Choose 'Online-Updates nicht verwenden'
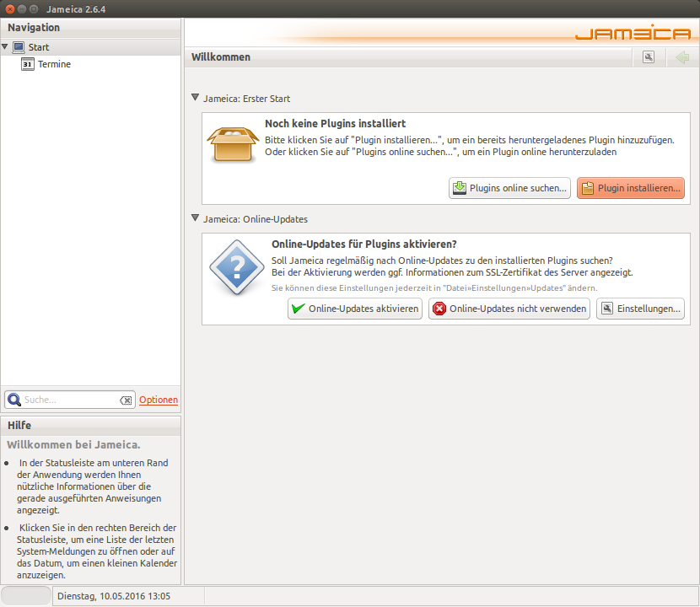The width and height of the screenshot is (700, 607). (509, 309)
